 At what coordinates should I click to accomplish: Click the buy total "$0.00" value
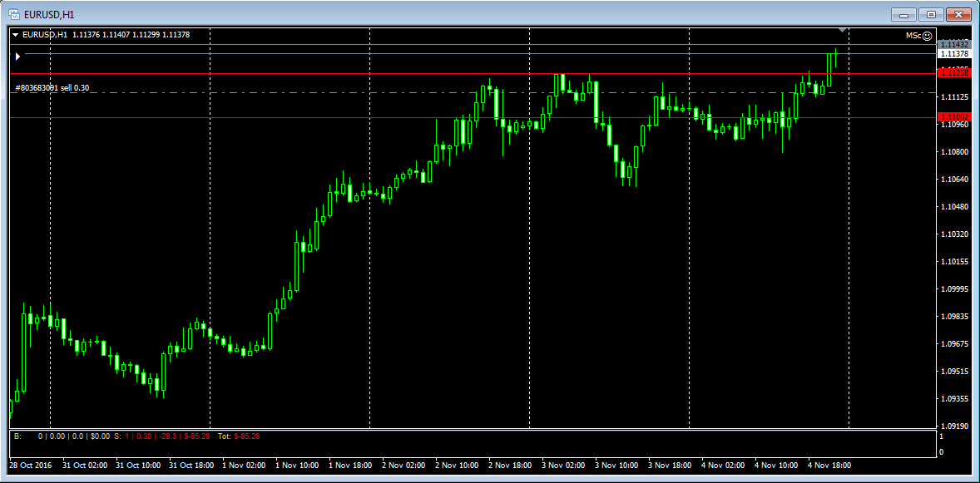[100, 436]
